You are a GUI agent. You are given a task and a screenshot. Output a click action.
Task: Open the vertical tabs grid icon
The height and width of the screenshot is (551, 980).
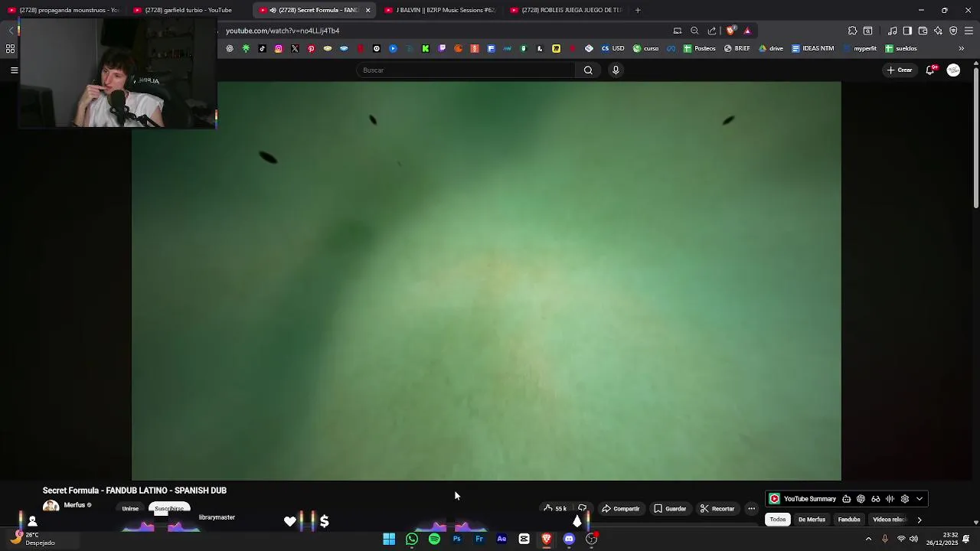click(10, 48)
